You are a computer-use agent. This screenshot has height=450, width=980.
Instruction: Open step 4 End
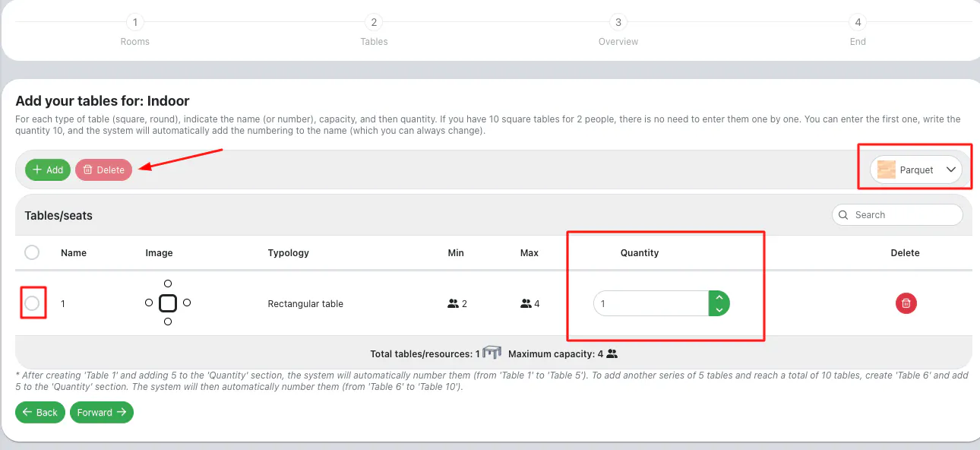pos(858,23)
